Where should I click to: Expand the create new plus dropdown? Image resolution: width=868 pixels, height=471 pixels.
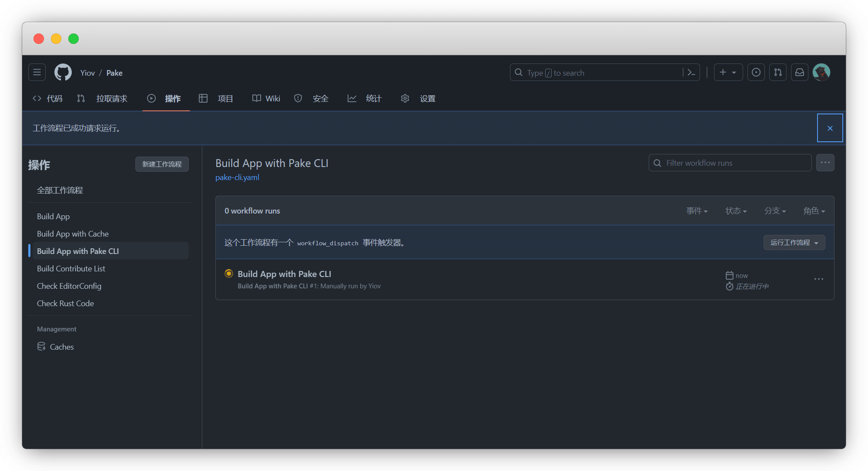(x=728, y=73)
